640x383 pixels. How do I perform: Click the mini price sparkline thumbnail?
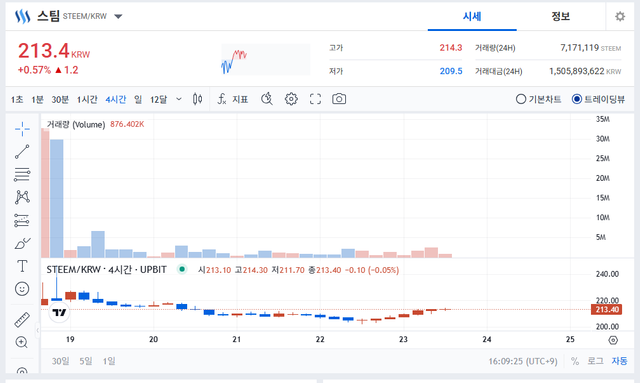coord(265,60)
